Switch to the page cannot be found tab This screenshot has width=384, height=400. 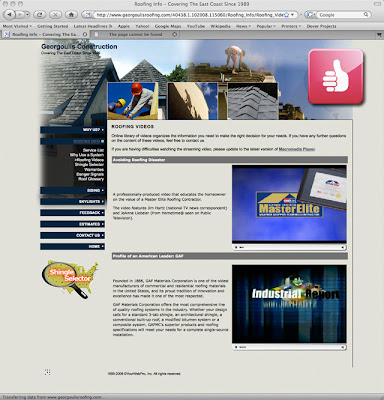click(135, 34)
